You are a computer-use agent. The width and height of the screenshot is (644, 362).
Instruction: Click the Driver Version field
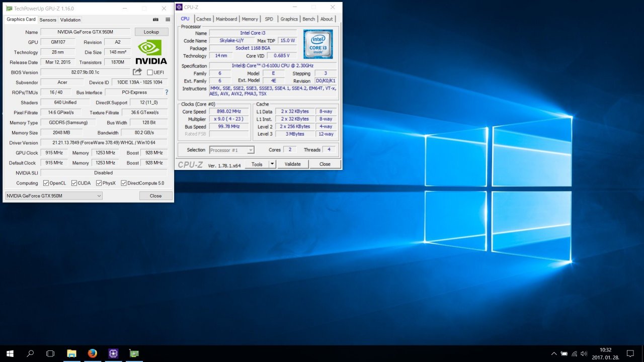click(104, 143)
